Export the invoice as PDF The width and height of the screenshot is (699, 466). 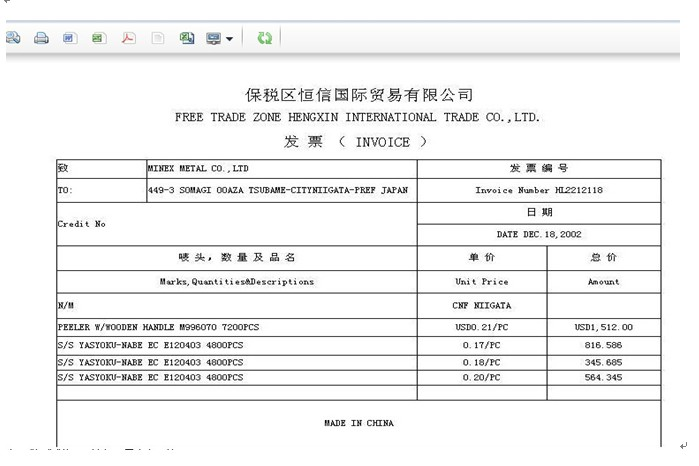[128, 38]
